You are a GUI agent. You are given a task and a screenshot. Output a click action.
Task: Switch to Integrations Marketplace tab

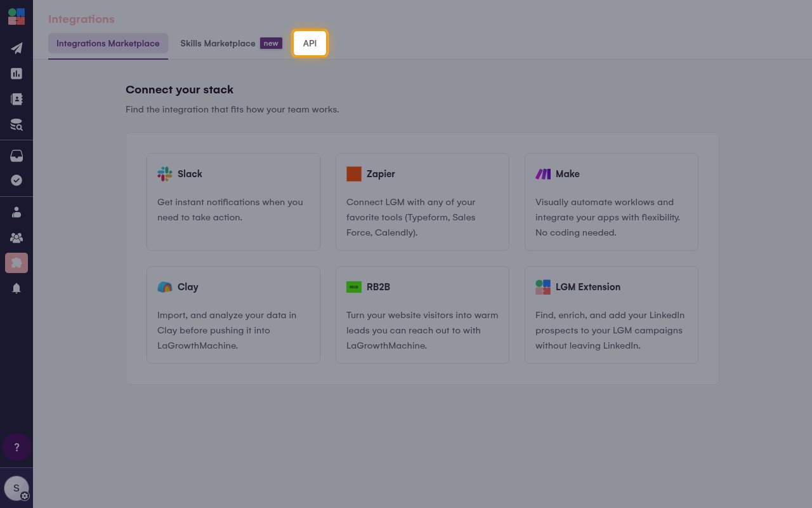[x=108, y=43]
